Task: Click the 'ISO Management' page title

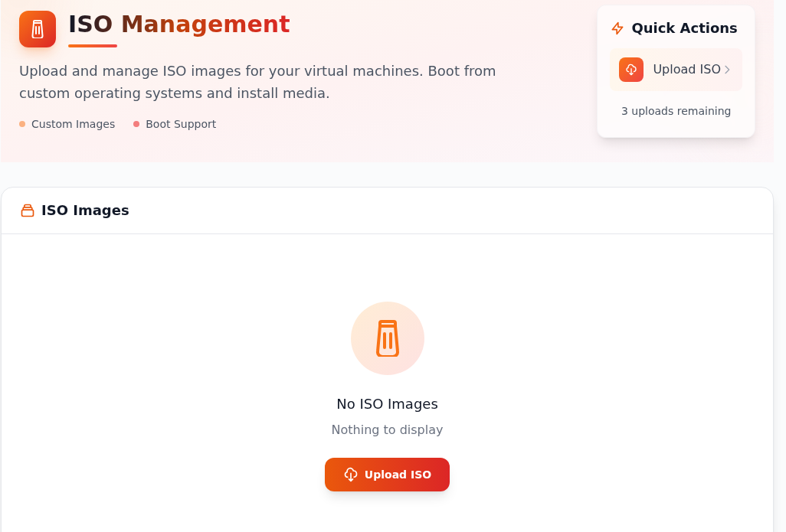Action: click(179, 24)
